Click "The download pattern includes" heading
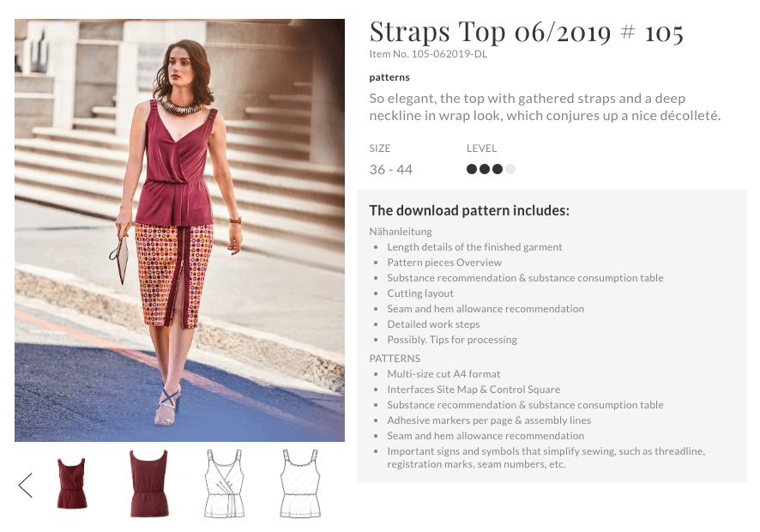The width and height of the screenshot is (760, 532). point(469,210)
